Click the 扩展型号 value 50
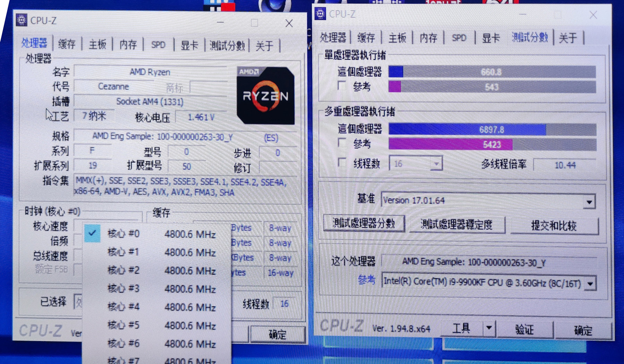The width and height of the screenshot is (624, 364). click(187, 167)
